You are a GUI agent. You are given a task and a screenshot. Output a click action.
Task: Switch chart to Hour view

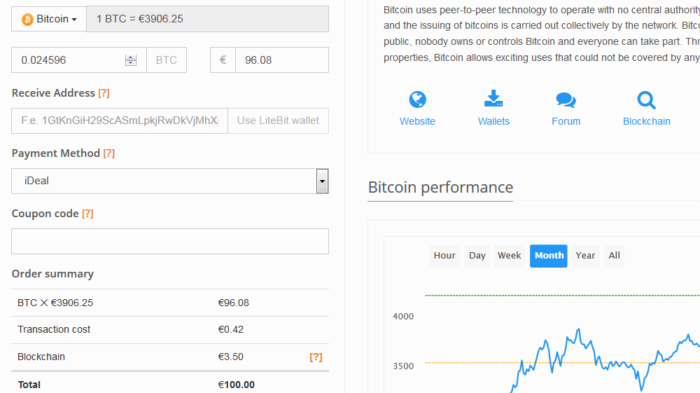pos(444,256)
